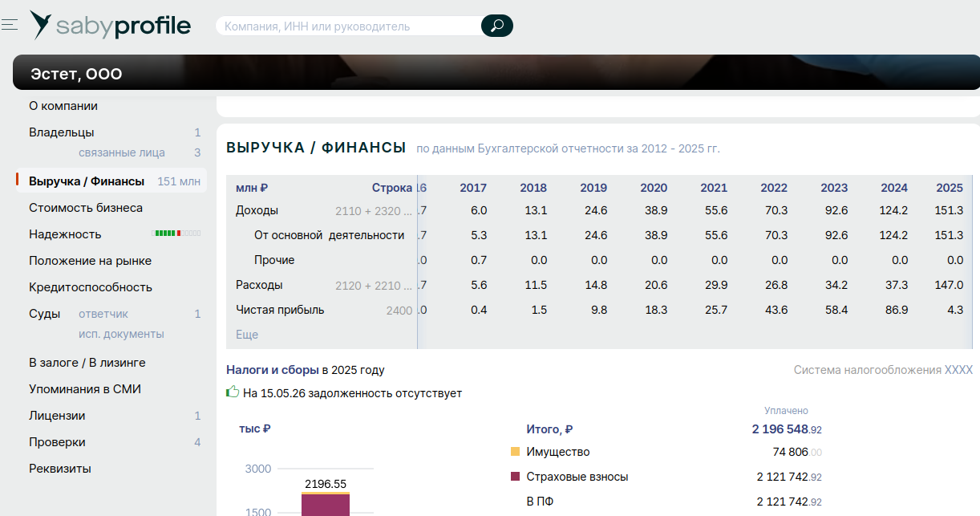Click Чистая прибыль 2025 value 4.3
This screenshot has width=980, height=516.
pos(955,310)
